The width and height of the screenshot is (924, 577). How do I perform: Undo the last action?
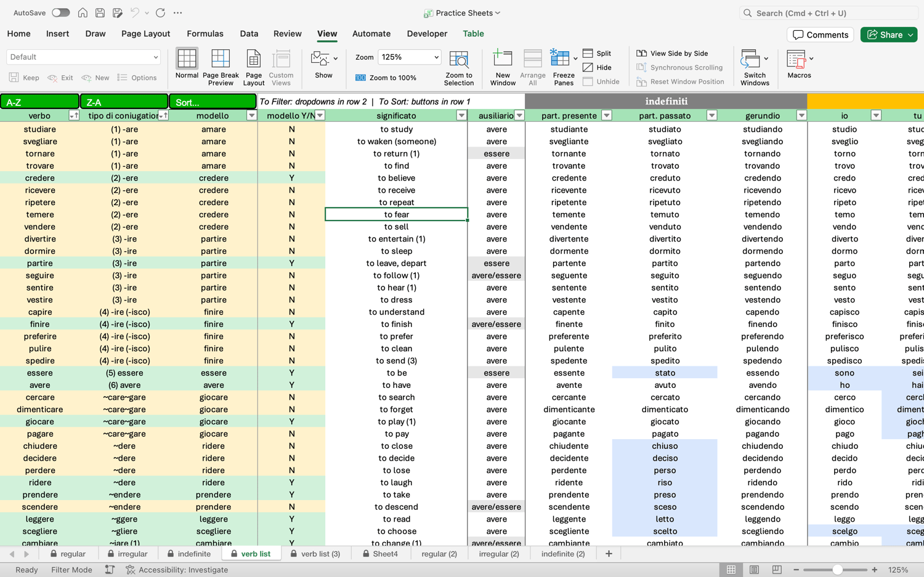point(134,12)
